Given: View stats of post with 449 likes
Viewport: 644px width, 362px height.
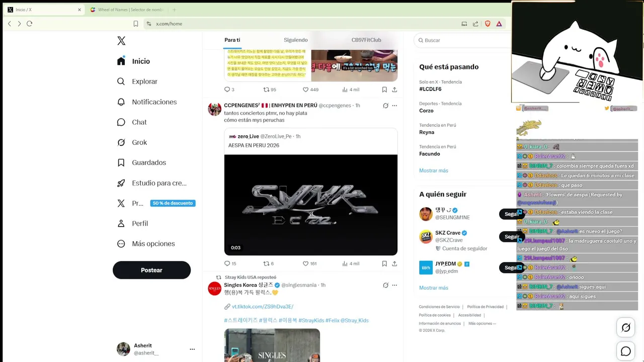Looking at the screenshot, I should [351, 89].
